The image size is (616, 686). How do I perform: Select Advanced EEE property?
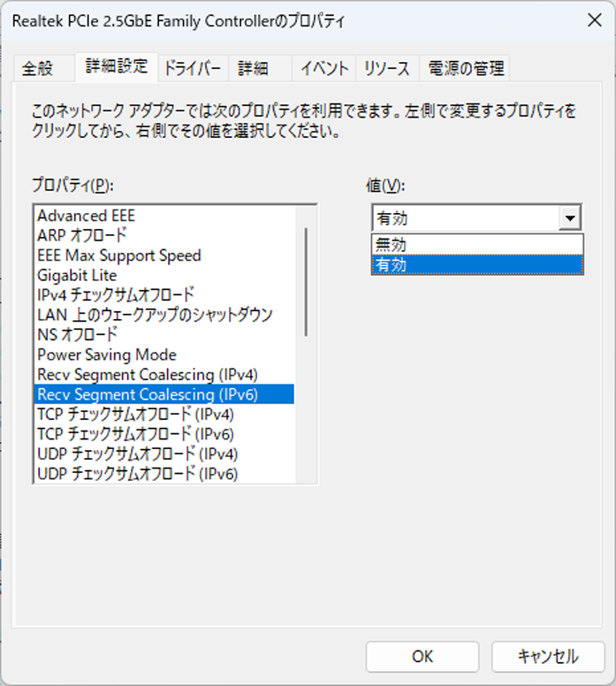(x=164, y=216)
